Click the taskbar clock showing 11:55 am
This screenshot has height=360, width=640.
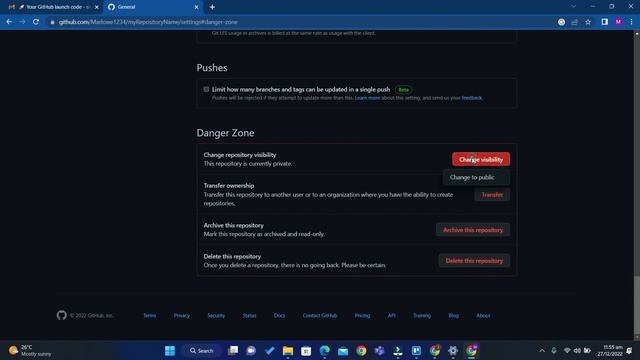610,351
